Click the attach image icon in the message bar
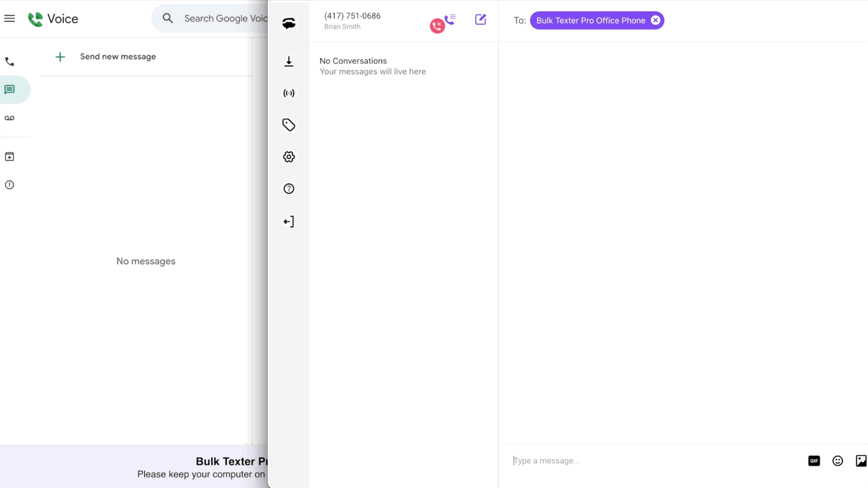The image size is (868, 488). point(862,460)
